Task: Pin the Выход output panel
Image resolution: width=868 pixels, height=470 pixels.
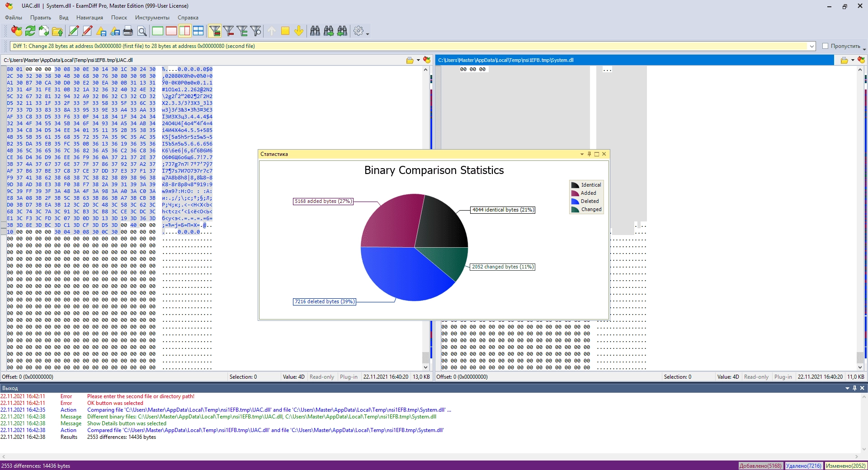Action: point(854,388)
